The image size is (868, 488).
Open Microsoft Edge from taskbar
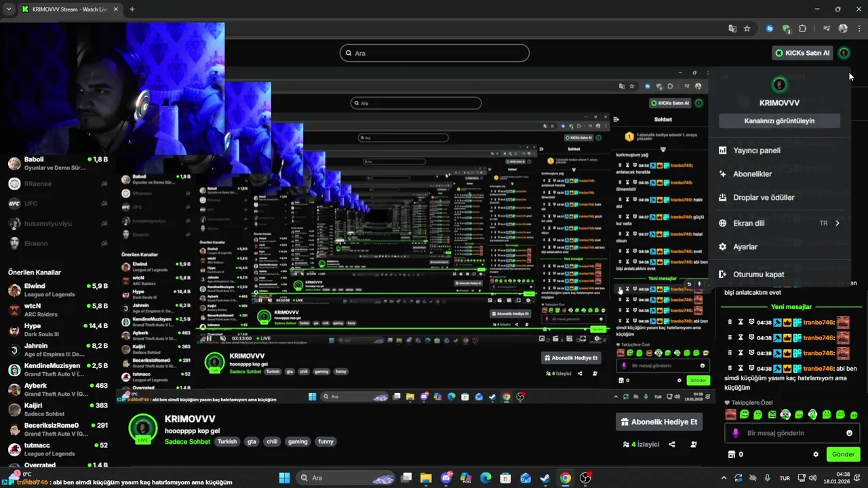click(486, 478)
